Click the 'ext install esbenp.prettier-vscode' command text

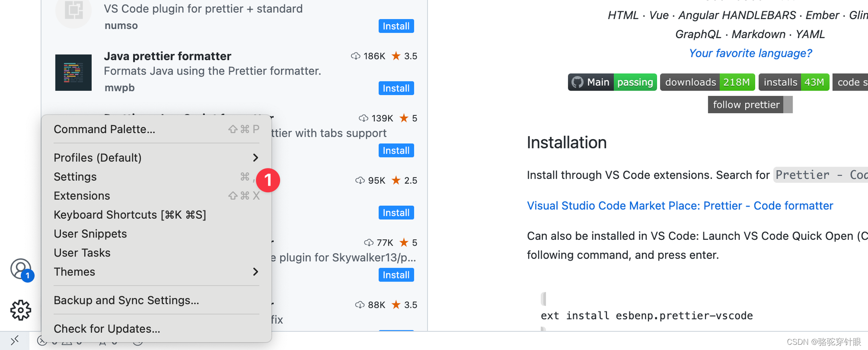coord(647,316)
